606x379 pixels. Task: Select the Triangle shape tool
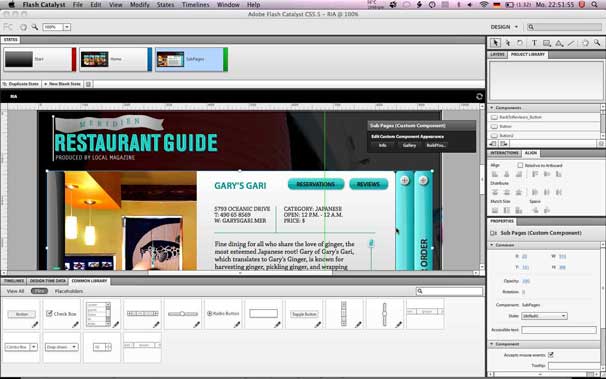(x=559, y=43)
